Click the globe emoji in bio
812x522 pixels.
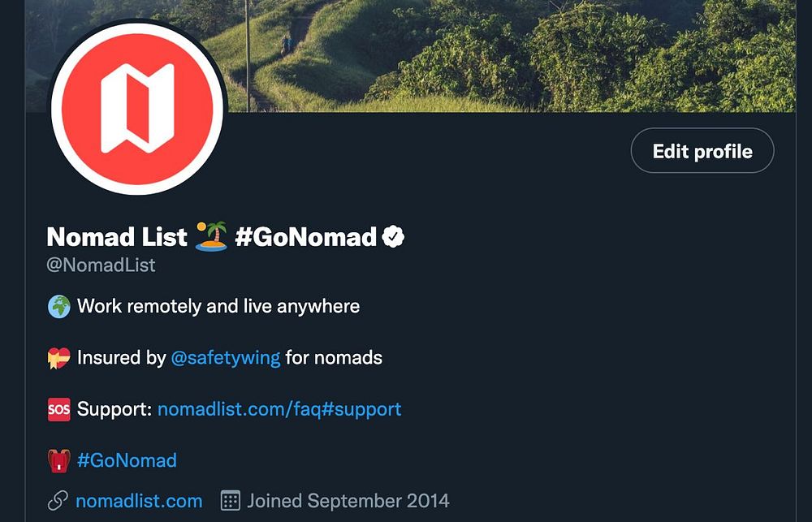58,307
